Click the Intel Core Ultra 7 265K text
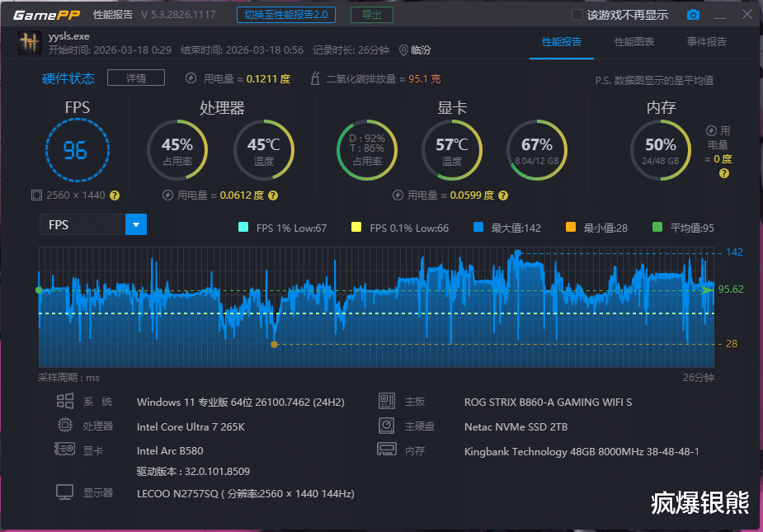Viewport: 763px width, 532px height. pos(191,427)
